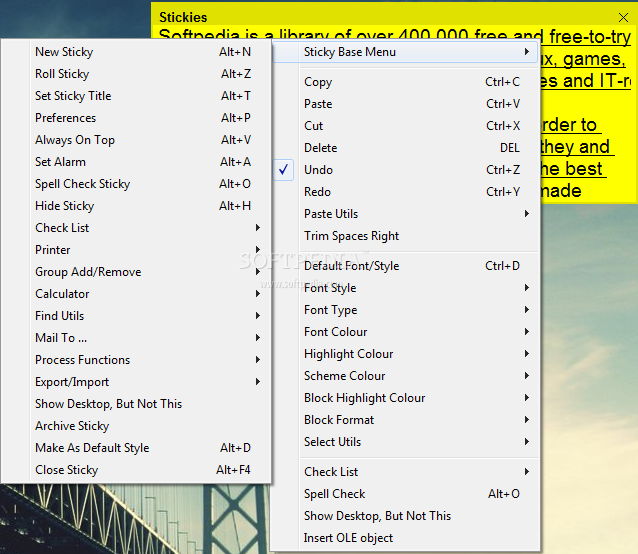Expand Block Highlight Colour submenu
Image resolution: width=638 pixels, height=554 pixels.
[x=406, y=398]
